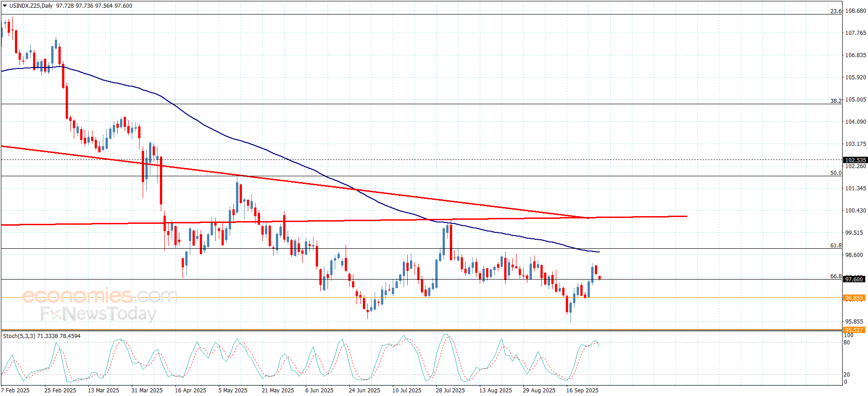This screenshot has height=396, width=868.
Task: Click the FxNewsToday watermark text
Action: click(x=98, y=314)
